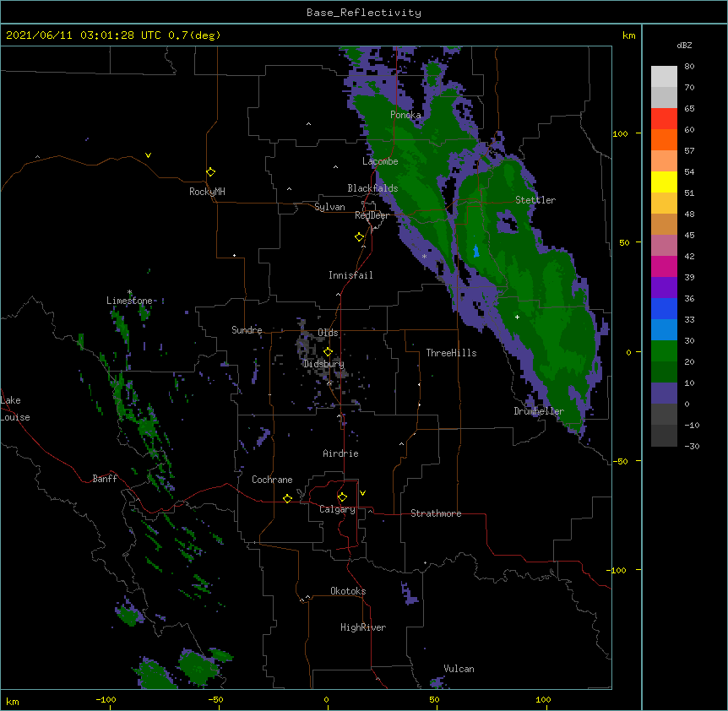Click the Olds town label

(x=328, y=333)
